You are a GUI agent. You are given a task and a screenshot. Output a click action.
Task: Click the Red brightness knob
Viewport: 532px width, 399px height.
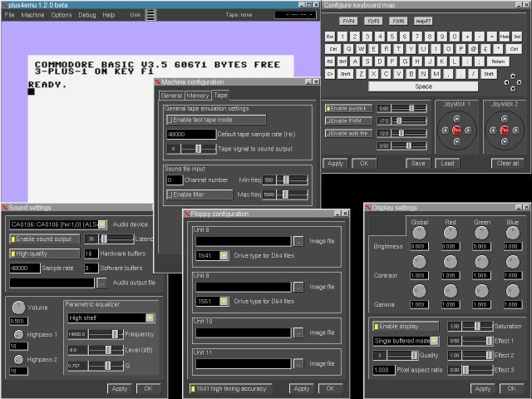click(451, 233)
